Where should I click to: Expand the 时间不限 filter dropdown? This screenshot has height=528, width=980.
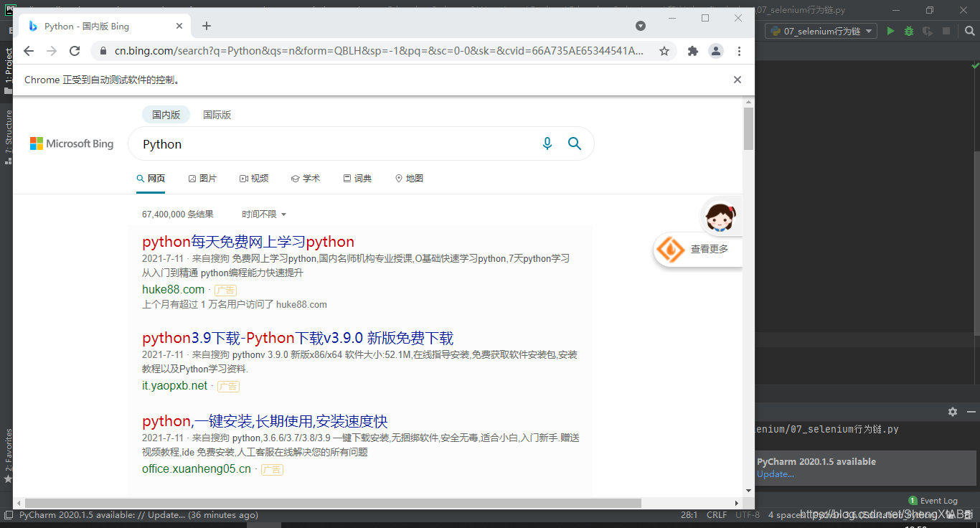[x=264, y=214]
